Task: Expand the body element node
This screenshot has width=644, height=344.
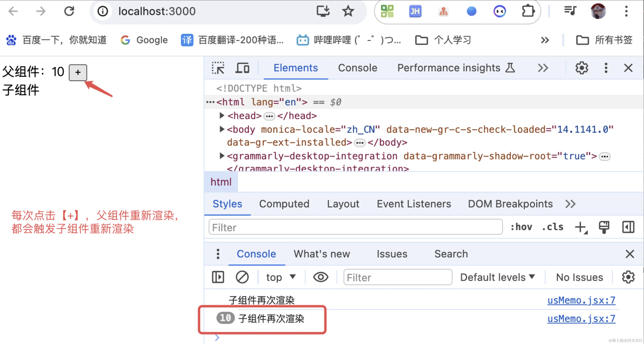Action: coord(221,129)
